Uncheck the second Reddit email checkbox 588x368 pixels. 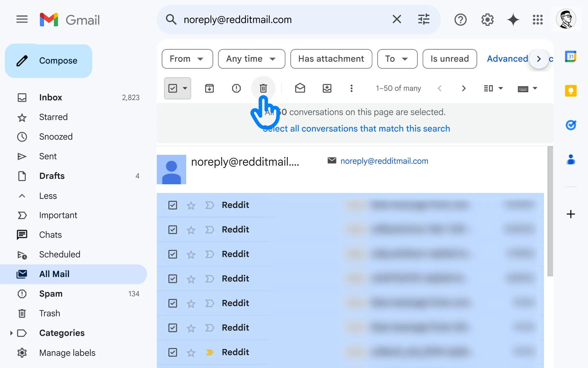pyautogui.click(x=173, y=230)
